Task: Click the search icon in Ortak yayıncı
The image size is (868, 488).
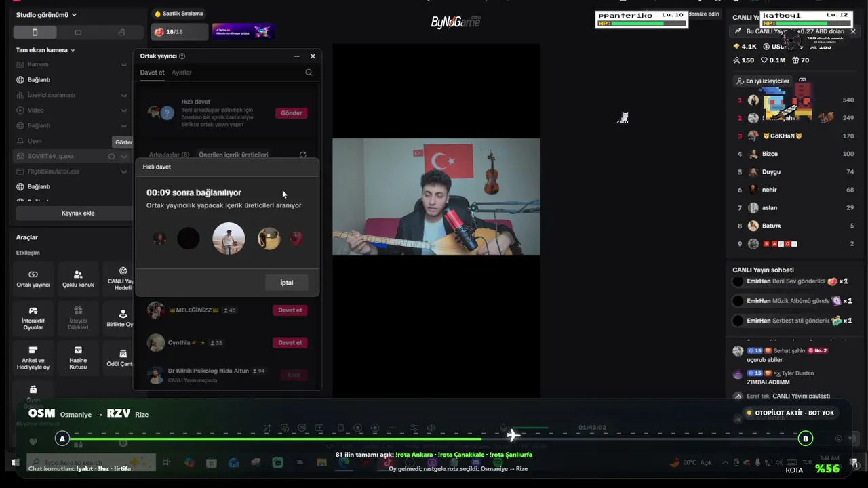Action: [309, 73]
